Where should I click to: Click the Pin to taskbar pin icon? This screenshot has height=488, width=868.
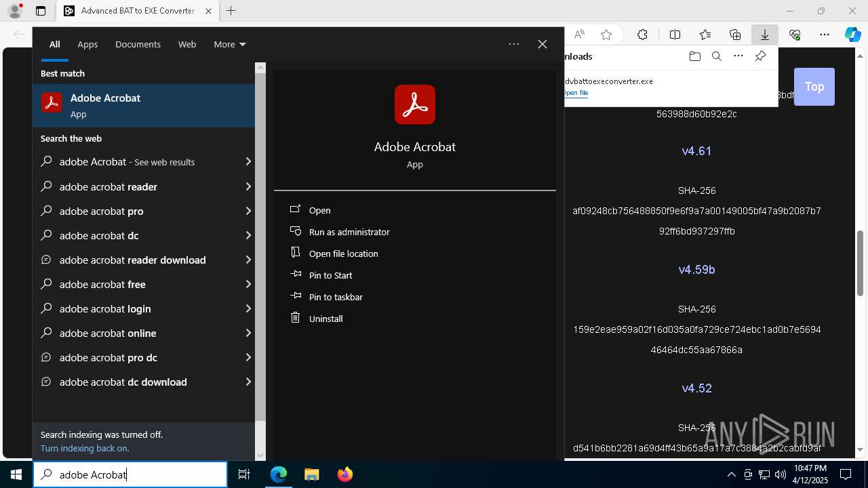pos(295,296)
